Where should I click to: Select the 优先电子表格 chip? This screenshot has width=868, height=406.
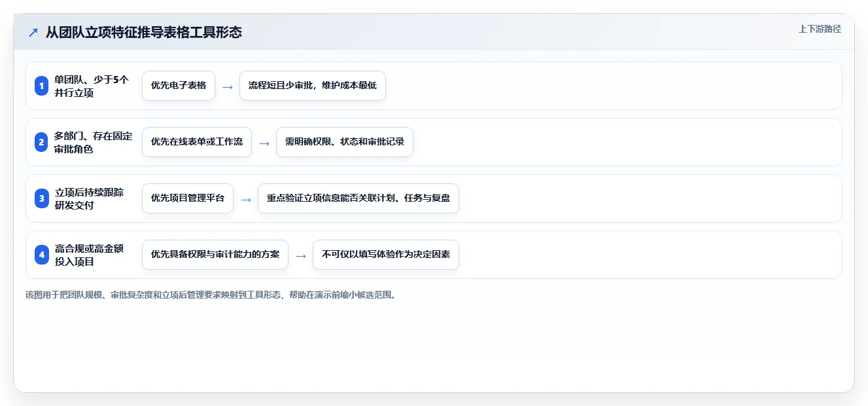click(x=179, y=86)
